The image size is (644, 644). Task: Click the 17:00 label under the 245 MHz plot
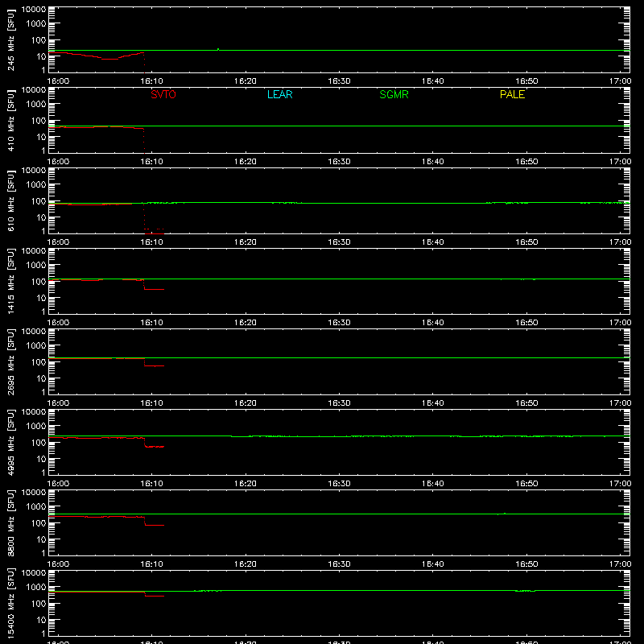click(x=620, y=81)
